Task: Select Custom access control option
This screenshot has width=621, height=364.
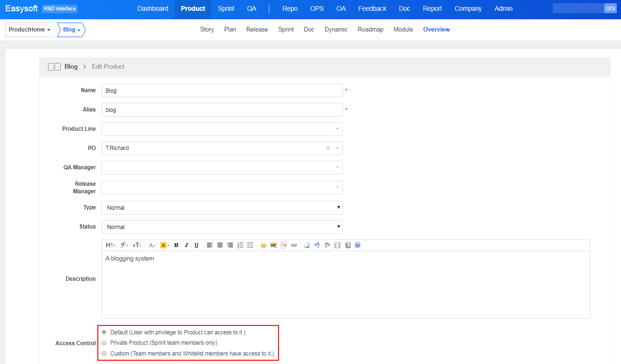Action: (104, 353)
